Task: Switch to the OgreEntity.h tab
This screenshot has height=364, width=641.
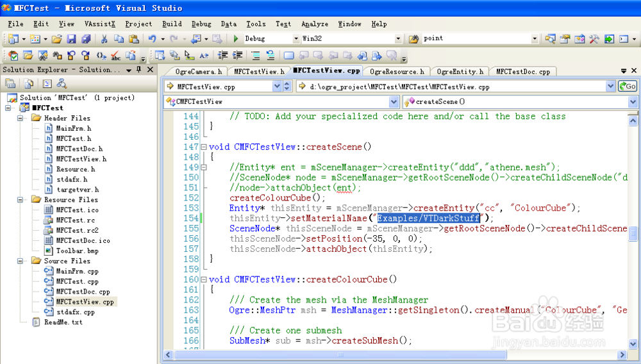Action: pyautogui.click(x=460, y=72)
